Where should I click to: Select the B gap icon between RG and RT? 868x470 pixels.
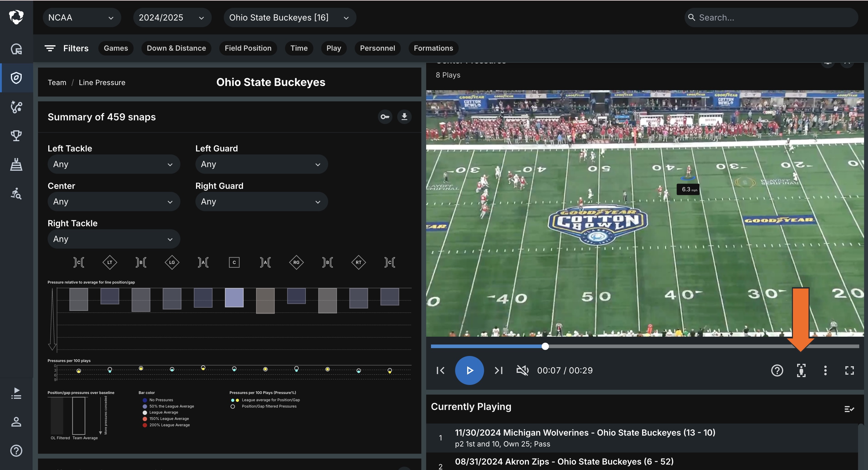click(x=328, y=262)
